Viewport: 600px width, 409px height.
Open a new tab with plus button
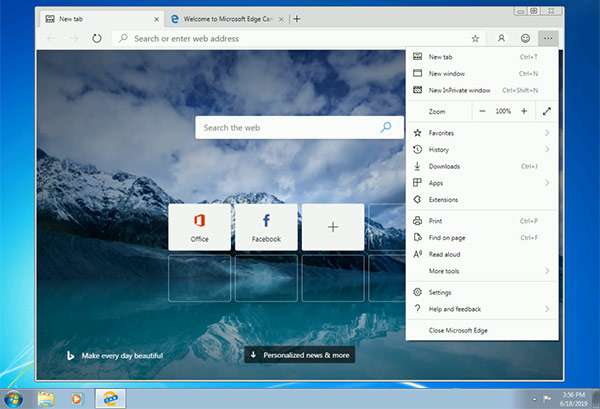[297, 18]
